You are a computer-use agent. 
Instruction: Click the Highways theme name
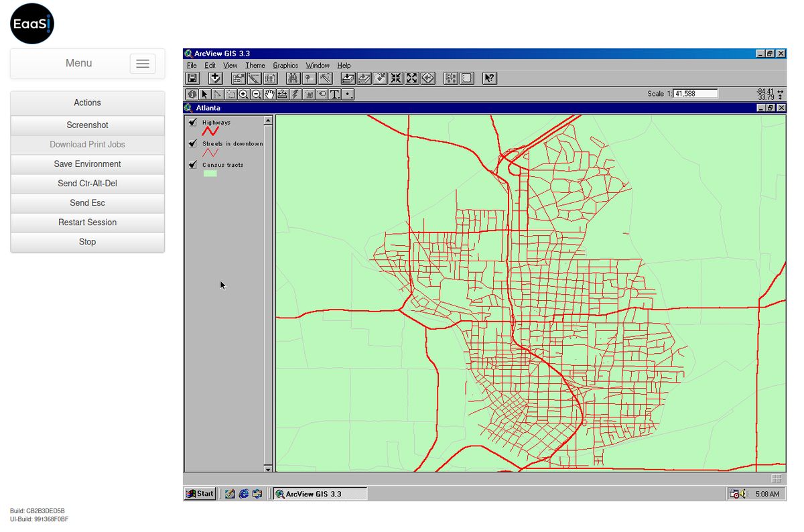[x=216, y=123]
